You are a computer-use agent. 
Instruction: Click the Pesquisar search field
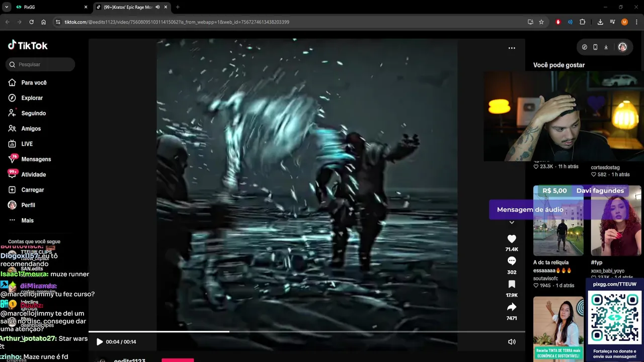tap(40, 64)
